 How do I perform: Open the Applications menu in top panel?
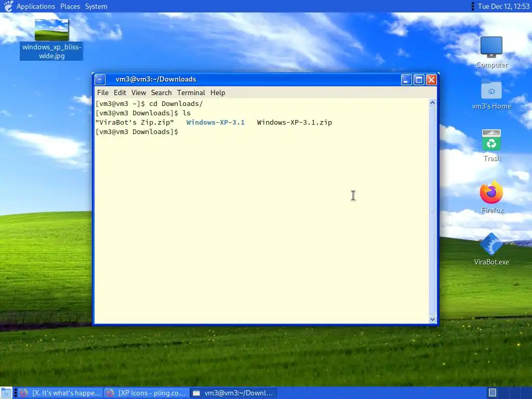[36, 6]
